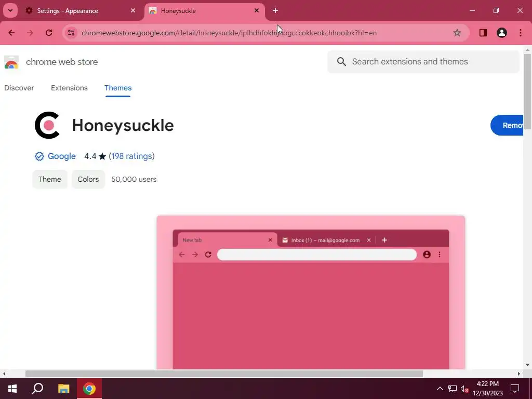Click the muted volume tray icon

pyautogui.click(x=464, y=389)
